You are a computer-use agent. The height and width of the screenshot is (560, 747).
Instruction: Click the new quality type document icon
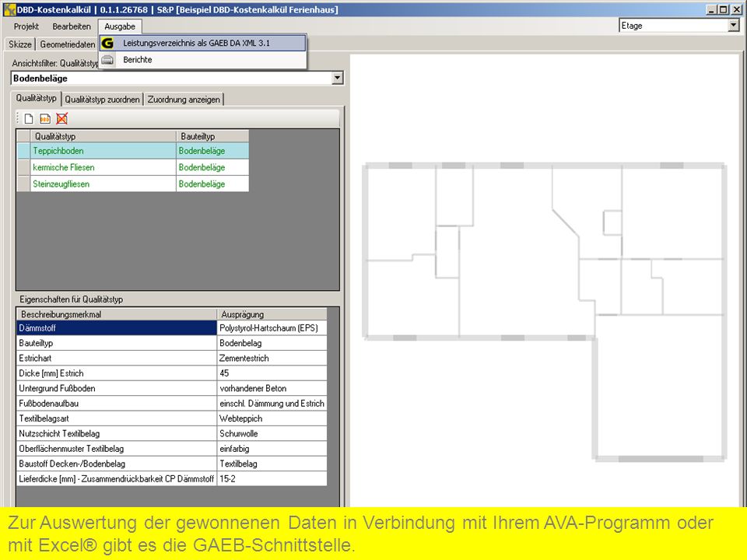(x=29, y=118)
